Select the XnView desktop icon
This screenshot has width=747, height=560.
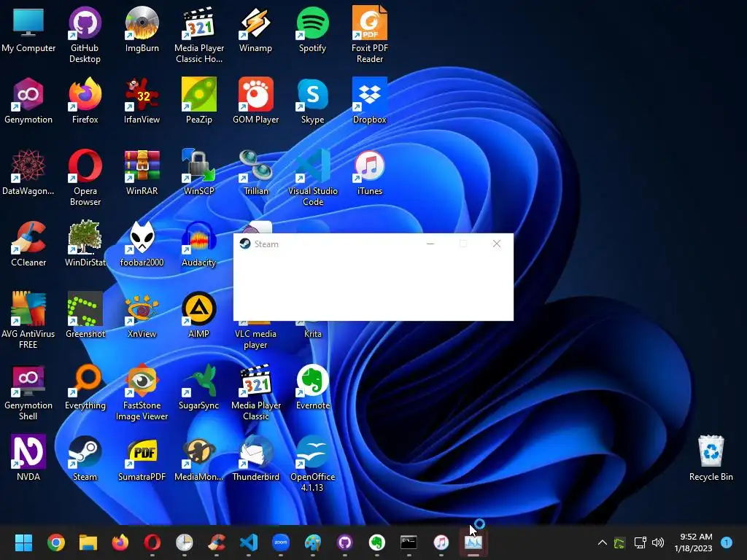(x=142, y=314)
